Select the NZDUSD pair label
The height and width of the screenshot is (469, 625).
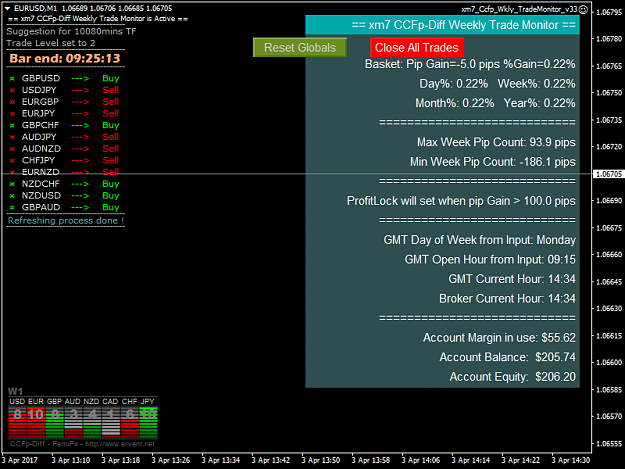(x=41, y=196)
